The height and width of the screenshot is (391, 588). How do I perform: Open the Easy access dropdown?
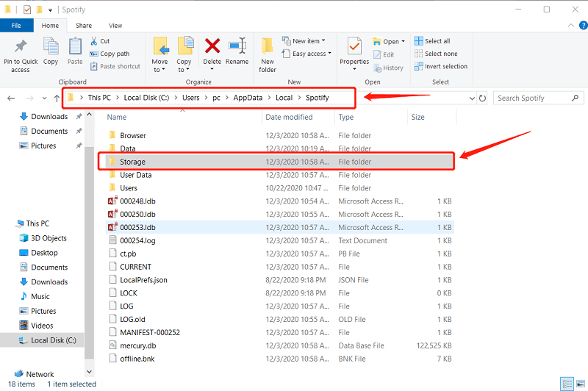pos(307,54)
